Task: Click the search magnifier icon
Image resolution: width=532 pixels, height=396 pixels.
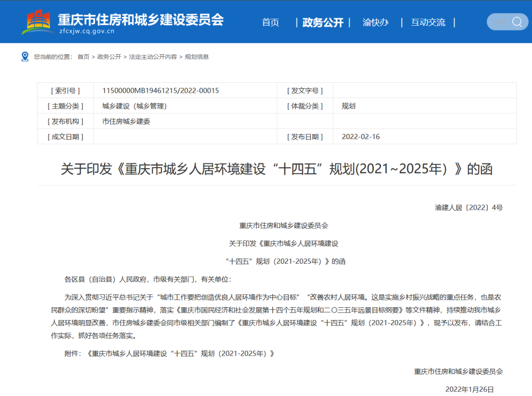Action: click(x=517, y=22)
